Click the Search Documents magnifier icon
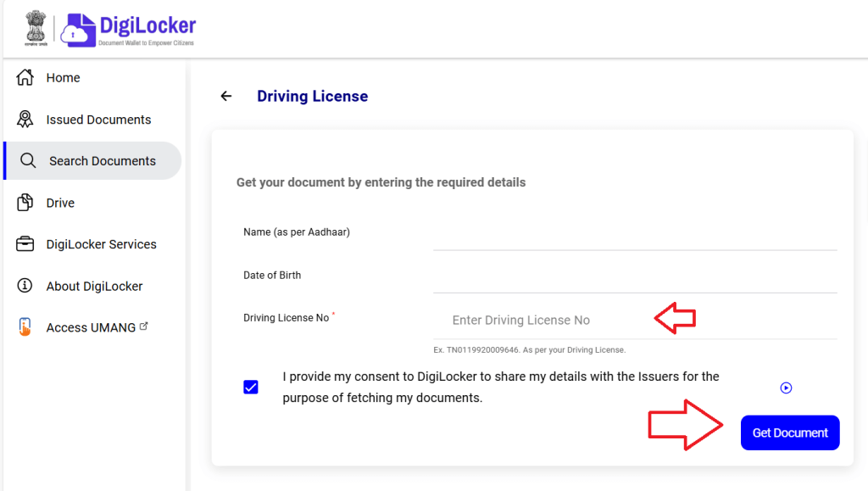The width and height of the screenshot is (868, 491). pos(28,161)
